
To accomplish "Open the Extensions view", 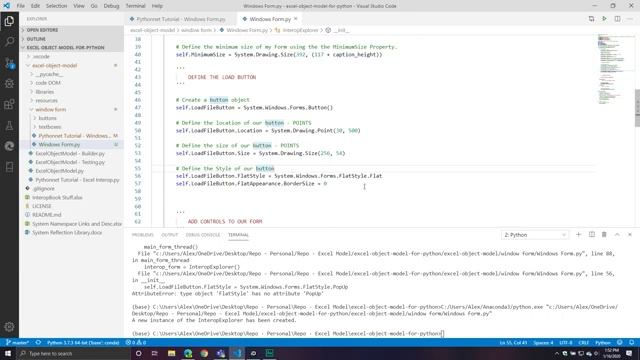I will pos(9,104).
